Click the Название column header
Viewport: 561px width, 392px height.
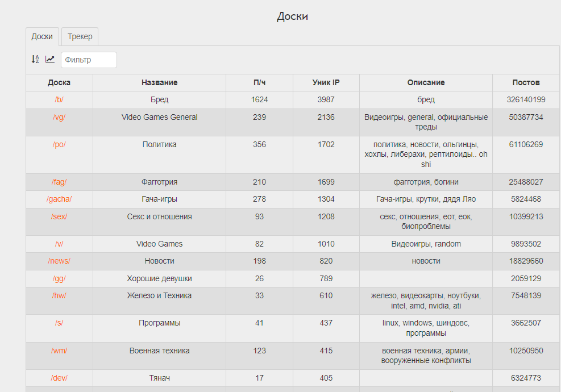(x=159, y=82)
